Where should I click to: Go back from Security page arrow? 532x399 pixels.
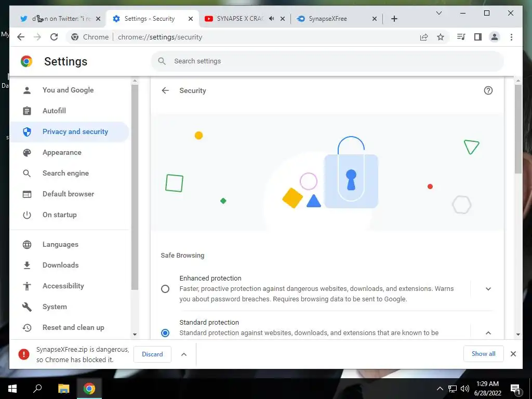click(x=165, y=90)
